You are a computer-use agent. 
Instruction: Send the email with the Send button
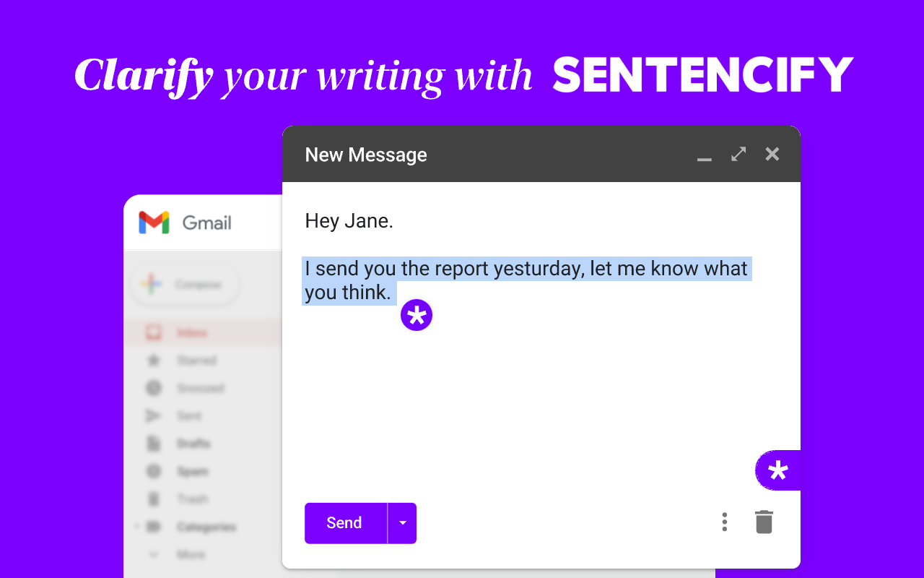[x=346, y=523]
